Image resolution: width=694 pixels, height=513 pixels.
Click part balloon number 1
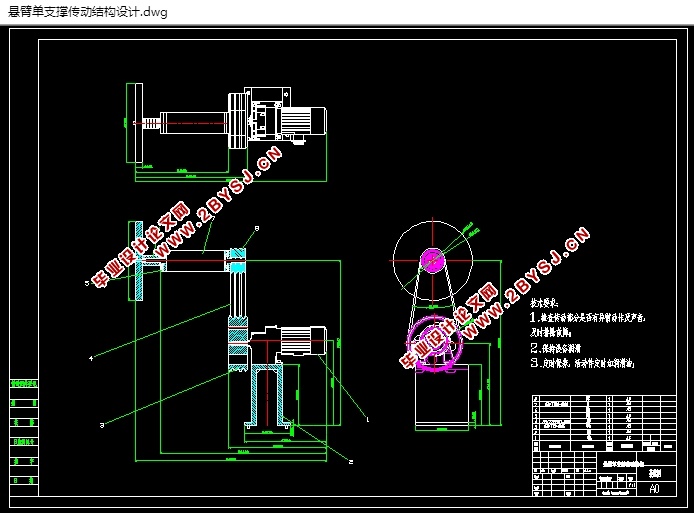coord(367,419)
